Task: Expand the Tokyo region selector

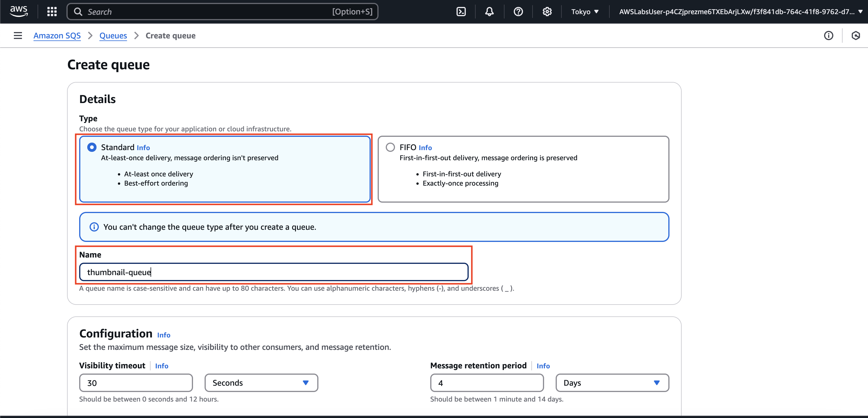Action: (x=585, y=12)
